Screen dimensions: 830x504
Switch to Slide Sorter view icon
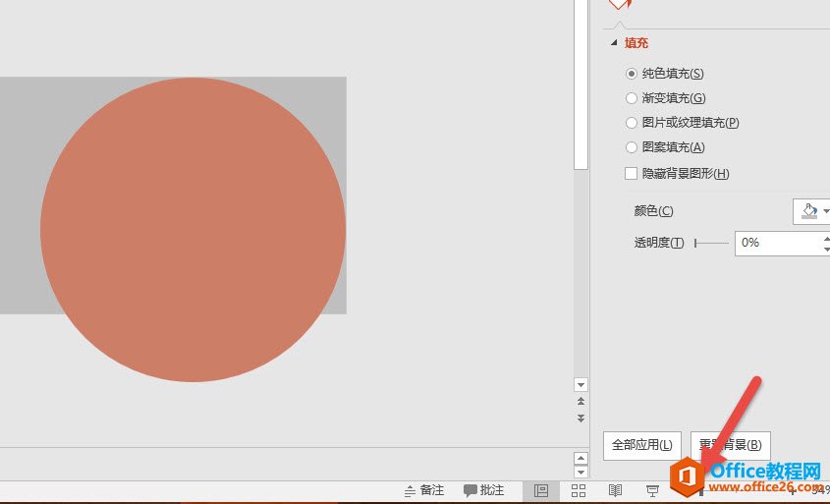click(x=579, y=491)
